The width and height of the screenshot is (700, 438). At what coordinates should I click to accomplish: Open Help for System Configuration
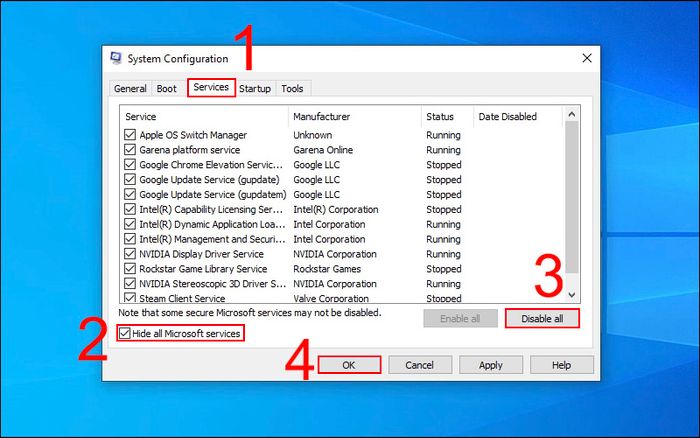(x=562, y=365)
